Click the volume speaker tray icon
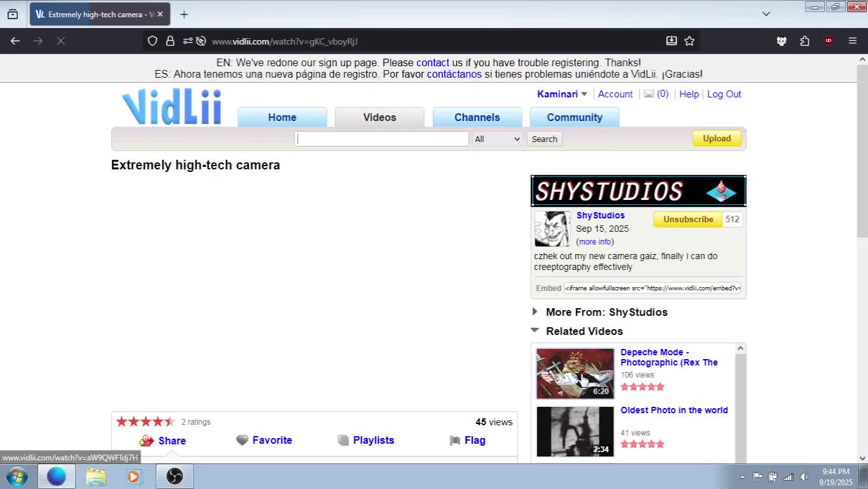Image resolution: width=868 pixels, height=489 pixels. point(804,477)
